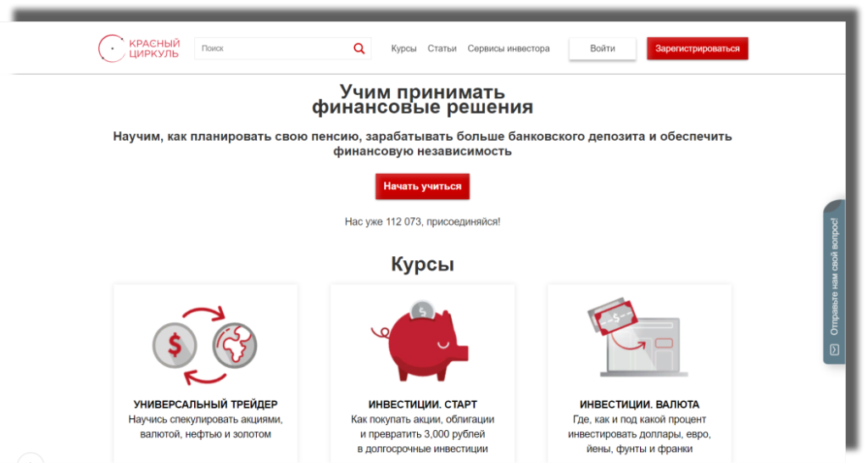
Task: Click the red magnifier search icon
Action: (359, 48)
